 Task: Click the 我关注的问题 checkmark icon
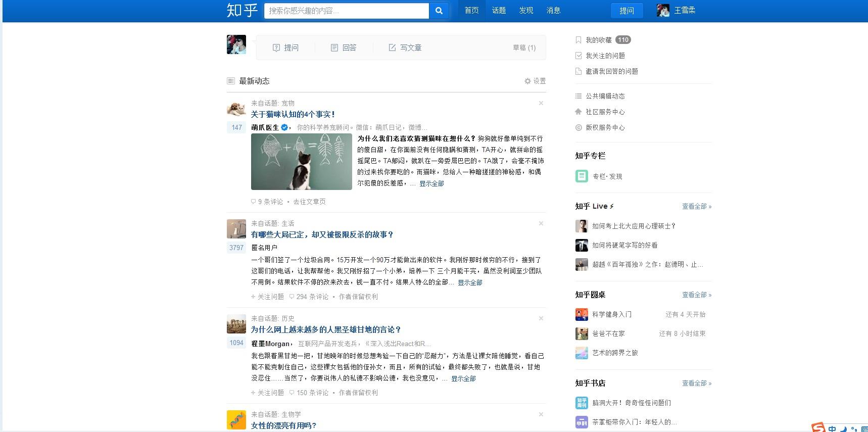578,56
